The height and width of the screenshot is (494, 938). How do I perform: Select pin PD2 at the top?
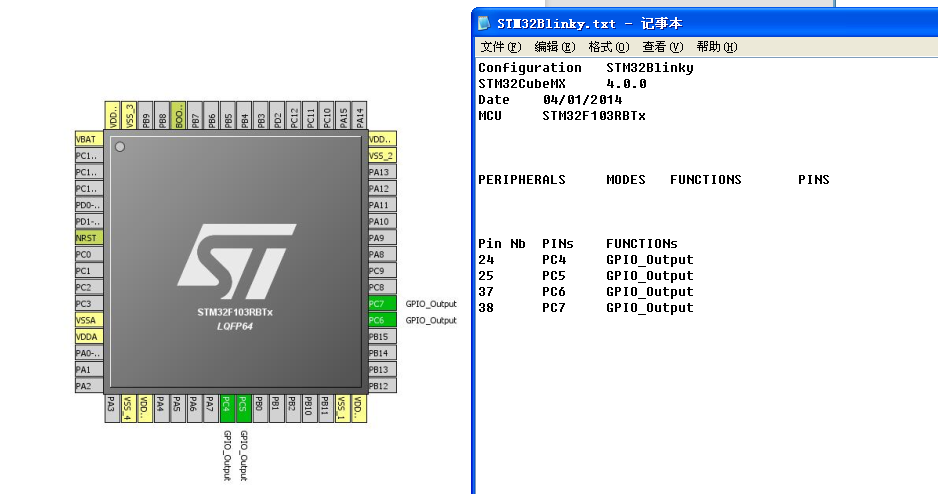pyautogui.click(x=276, y=115)
